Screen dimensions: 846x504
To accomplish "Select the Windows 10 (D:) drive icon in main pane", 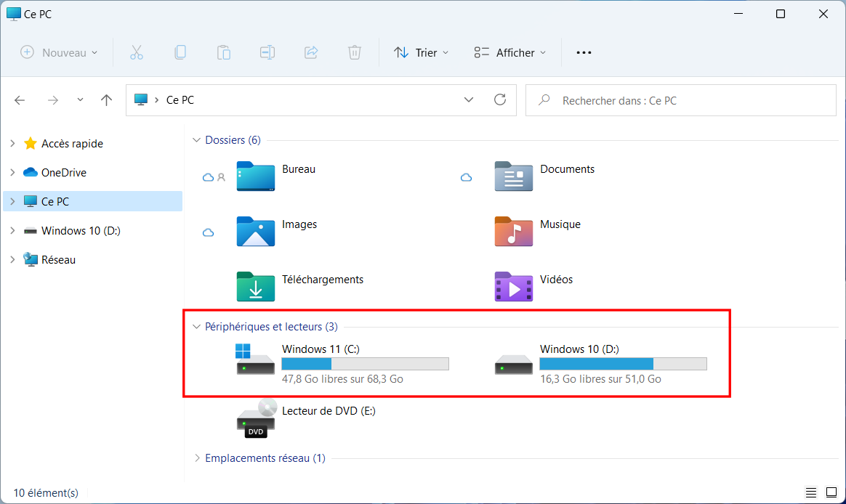I will pyautogui.click(x=514, y=365).
